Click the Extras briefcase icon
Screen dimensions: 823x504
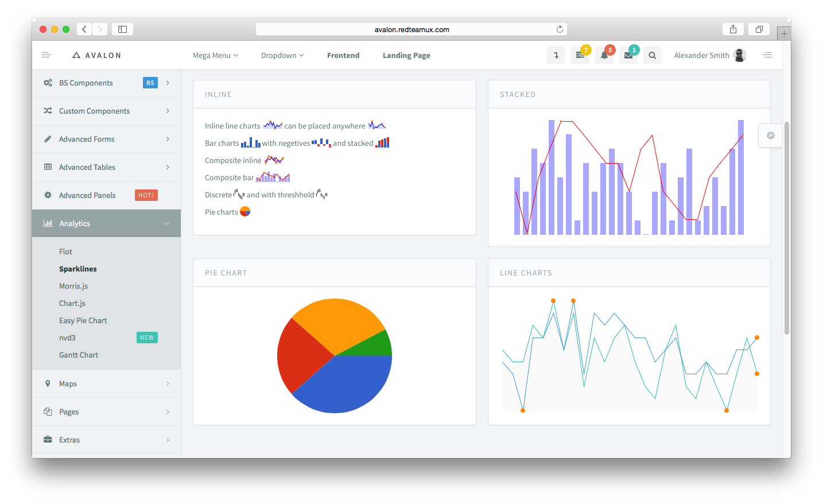click(x=48, y=440)
